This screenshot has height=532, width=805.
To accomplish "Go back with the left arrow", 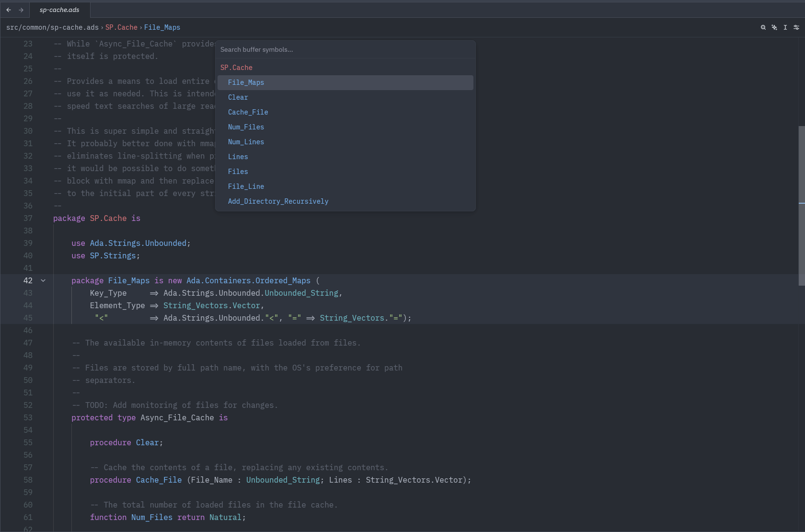I will [9, 10].
